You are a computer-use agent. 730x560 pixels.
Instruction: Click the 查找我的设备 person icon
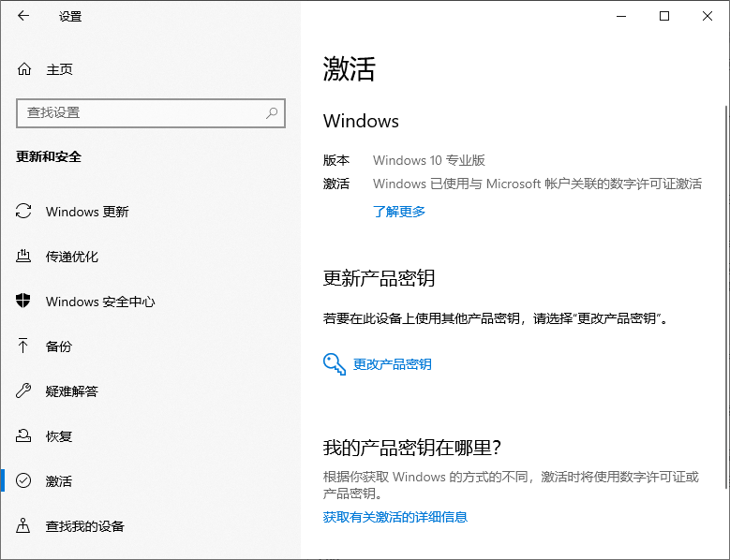click(24, 526)
